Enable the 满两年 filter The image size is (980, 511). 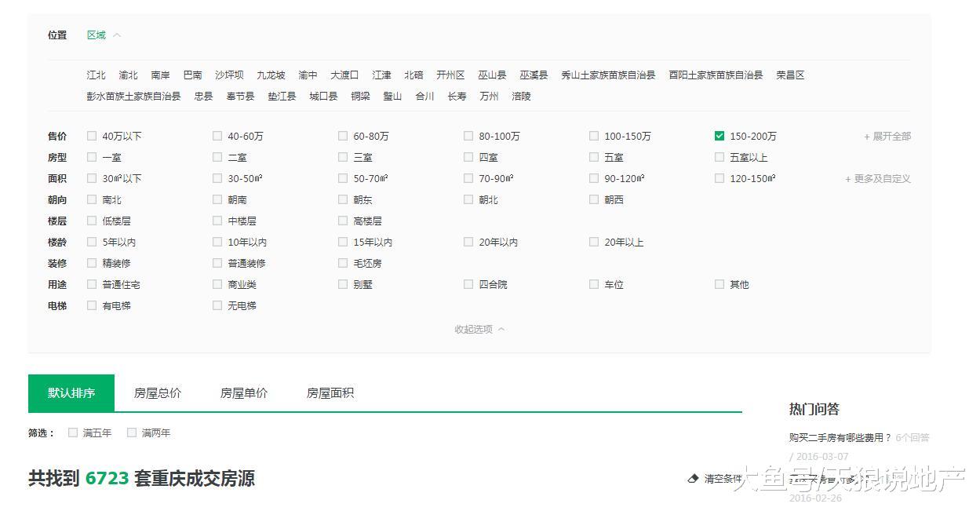(x=132, y=432)
